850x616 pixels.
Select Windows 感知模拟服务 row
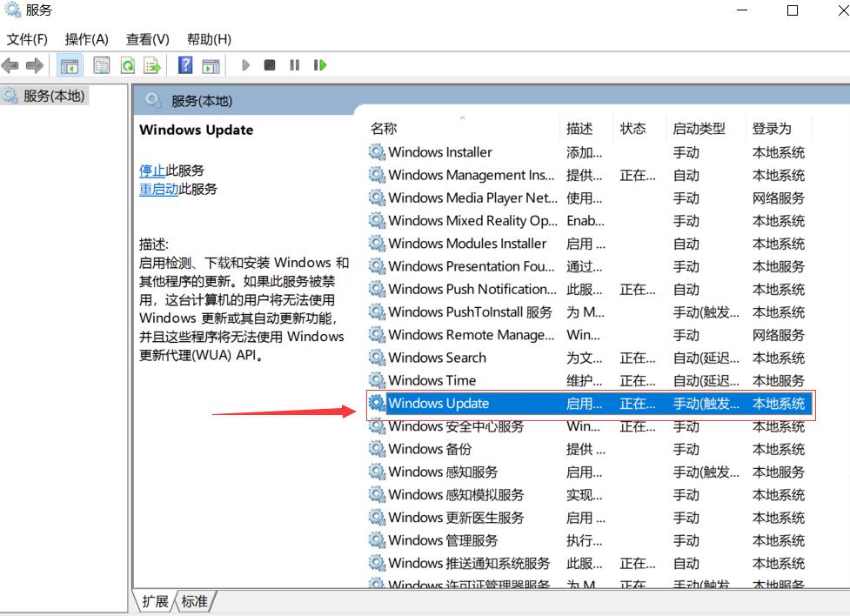coord(590,494)
